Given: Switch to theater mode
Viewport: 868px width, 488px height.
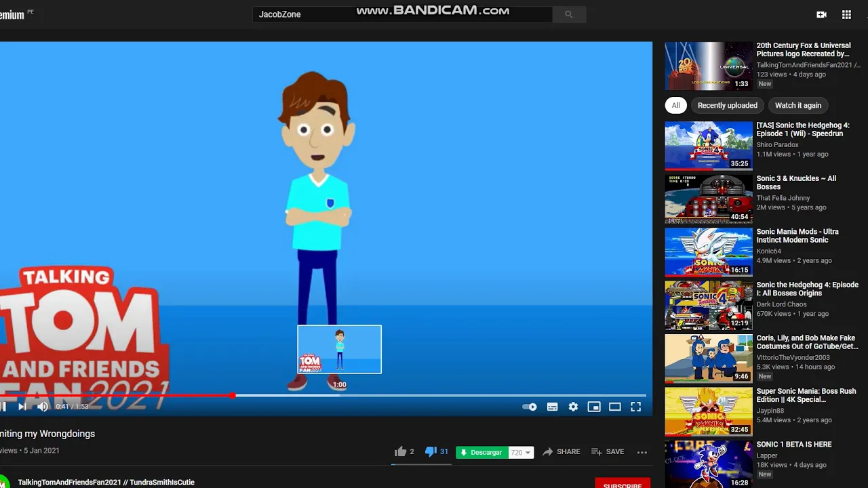Looking at the screenshot, I should pyautogui.click(x=615, y=407).
